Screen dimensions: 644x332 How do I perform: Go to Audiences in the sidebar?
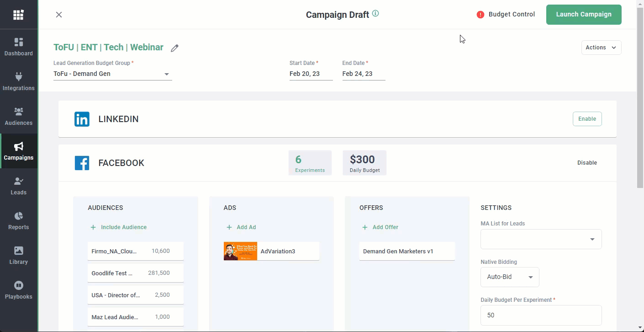point(19,116)
